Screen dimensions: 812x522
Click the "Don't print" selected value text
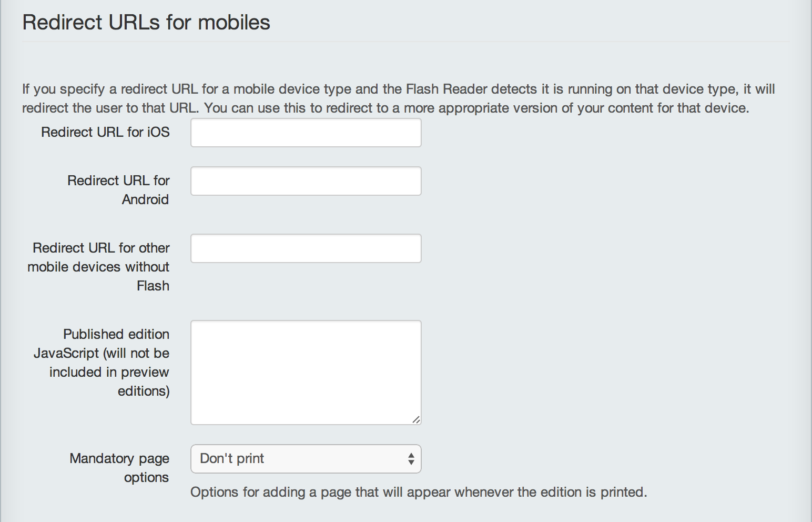(232, 458)
